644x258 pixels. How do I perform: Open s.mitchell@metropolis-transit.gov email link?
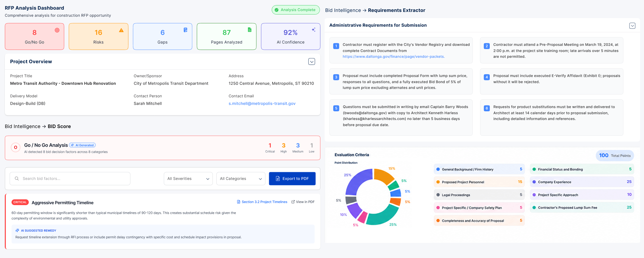(262, 104)
